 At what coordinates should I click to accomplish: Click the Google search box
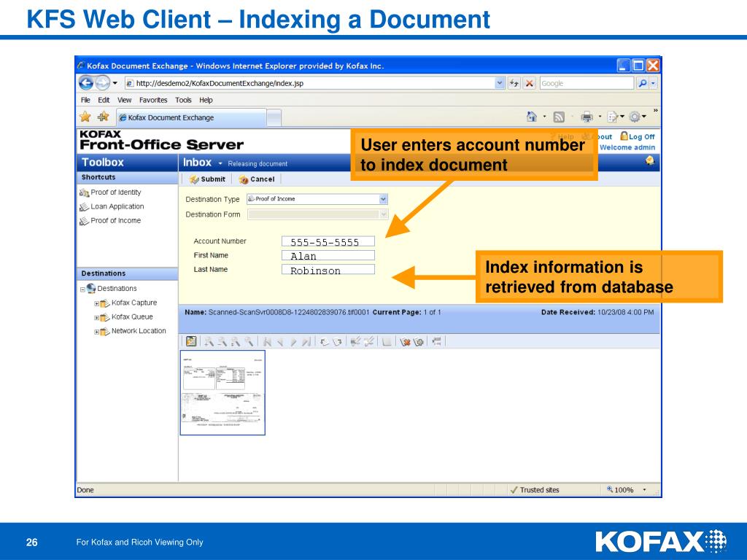[587, 83]
